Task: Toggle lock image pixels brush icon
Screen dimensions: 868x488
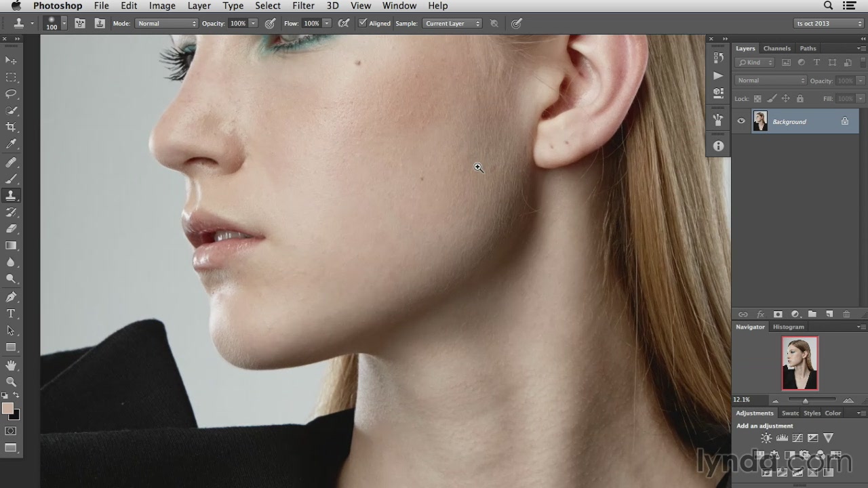Action: click(772, 99)
